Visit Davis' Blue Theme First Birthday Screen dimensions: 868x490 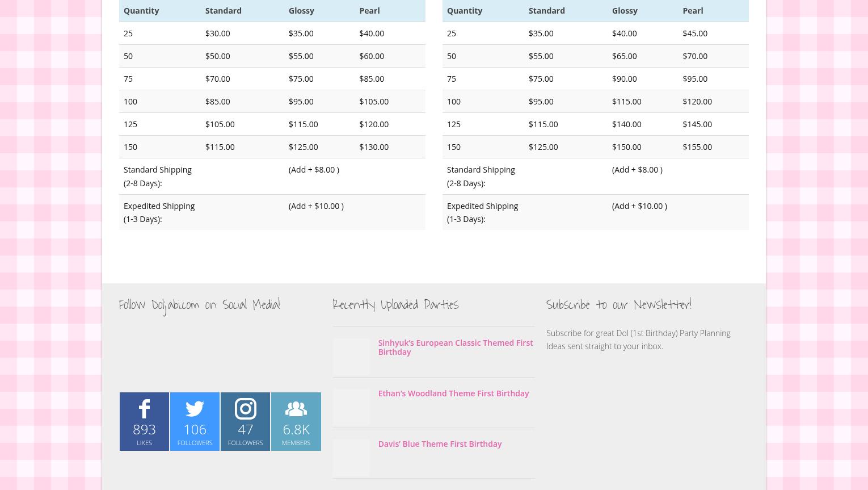(x=439, y=443)
